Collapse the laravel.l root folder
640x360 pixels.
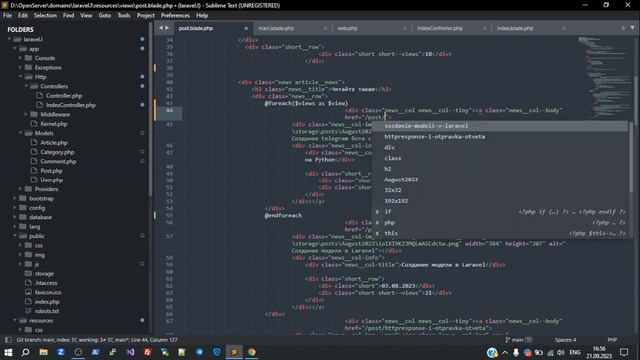[x=9, y=39]
